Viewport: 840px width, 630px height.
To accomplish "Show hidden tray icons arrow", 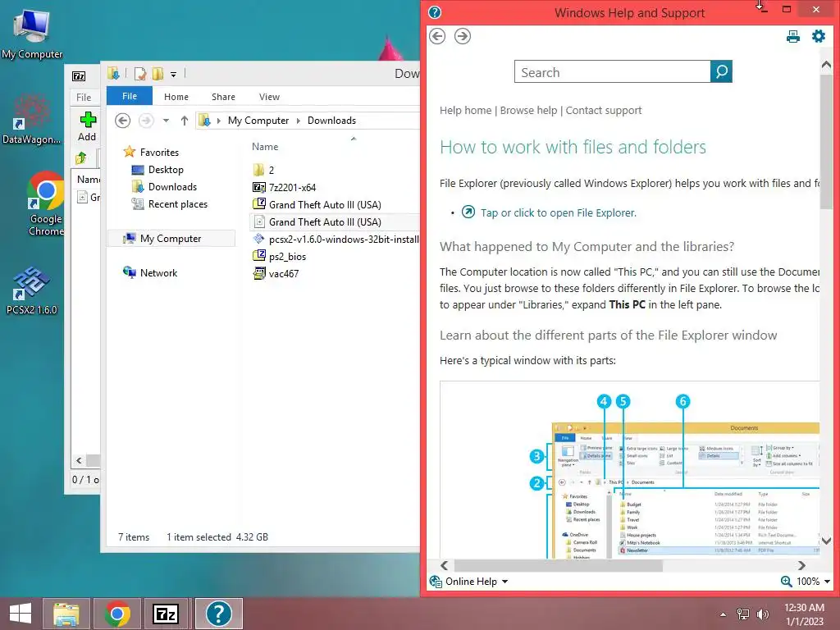I will point(724,614).
